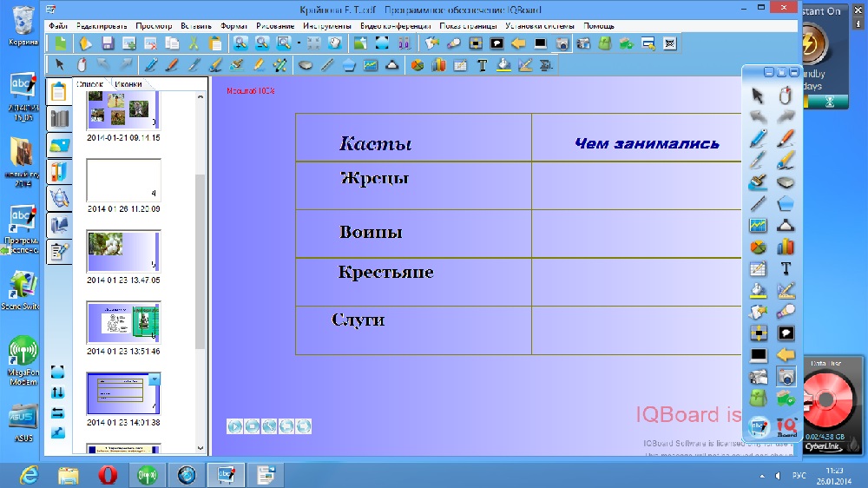Image resolution: width=868 pixels, height=488 pixels.
Task: Click the scissors cut icon in toolbar
Action: [194, 43]
